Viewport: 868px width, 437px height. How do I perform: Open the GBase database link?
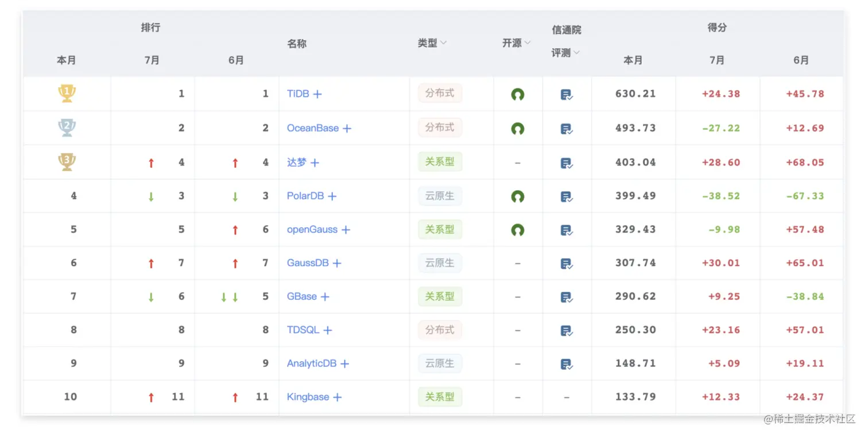[302, 296]
